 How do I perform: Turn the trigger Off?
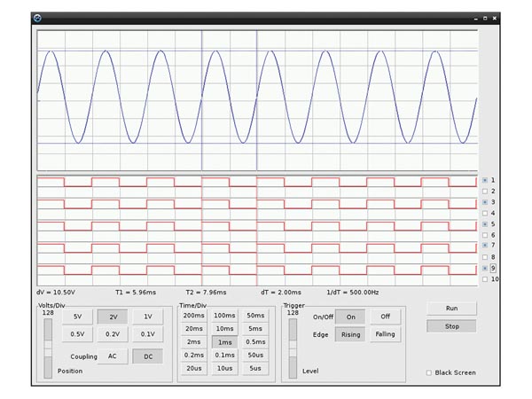385,317
